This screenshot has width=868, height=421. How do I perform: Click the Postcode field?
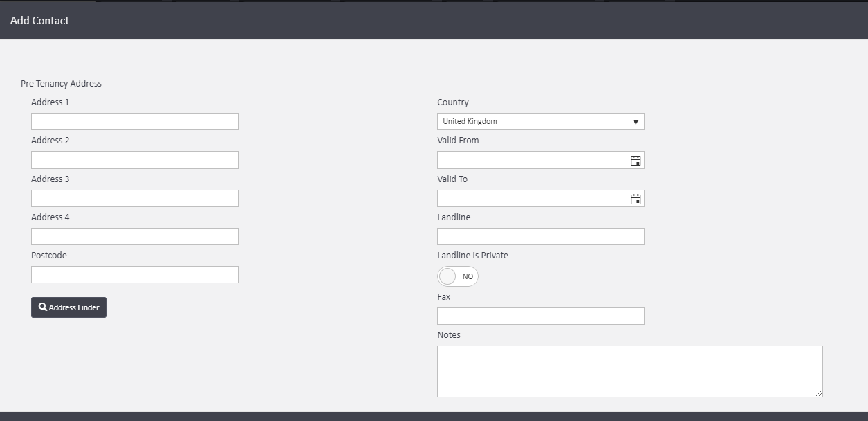point(134,274)
